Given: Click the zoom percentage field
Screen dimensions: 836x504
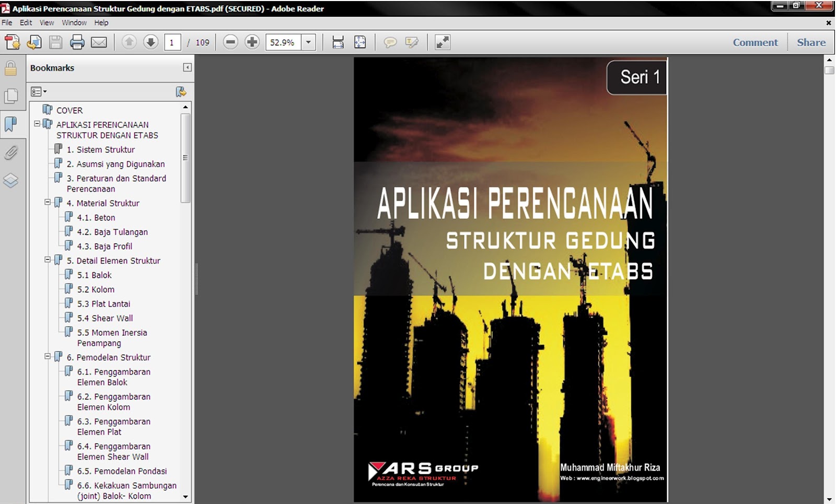Looking at the screenshot, I should pyautogui.click(x=283, y=42).
